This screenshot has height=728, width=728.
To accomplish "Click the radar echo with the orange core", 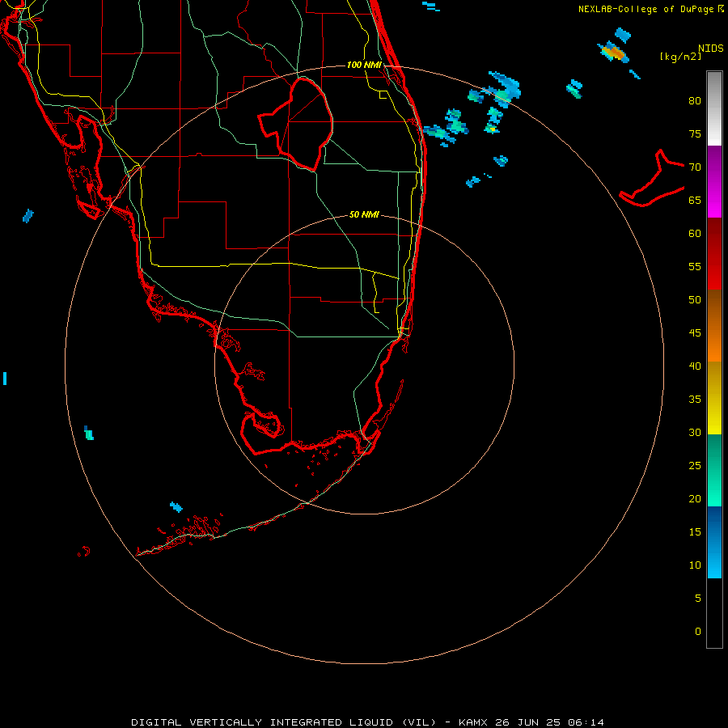I will click(x=614, y=53).
